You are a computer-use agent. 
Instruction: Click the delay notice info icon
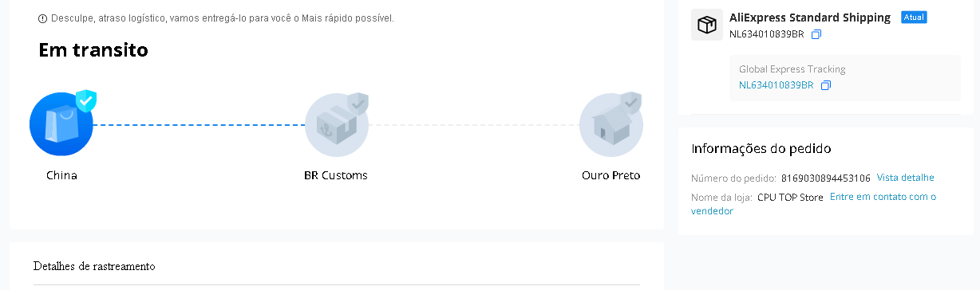[x=42, y=18]
